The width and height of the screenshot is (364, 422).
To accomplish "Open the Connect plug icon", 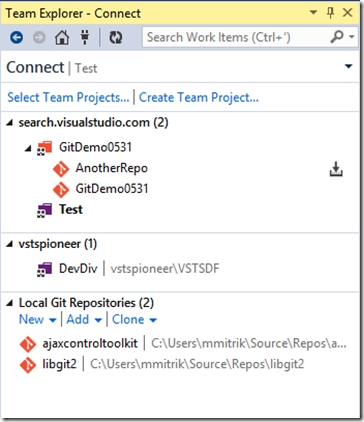I will click(x=85, y=37).
